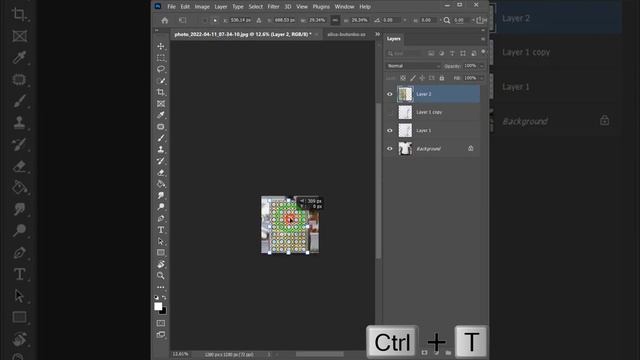Open the Edit menu
The image size is (640, 360).
[x=185, y=7]
